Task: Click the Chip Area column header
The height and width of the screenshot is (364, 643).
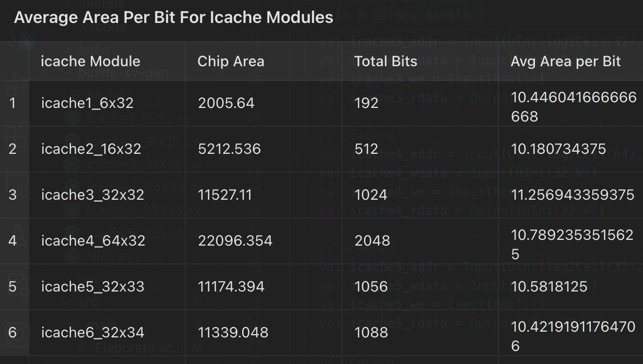Action: coord(231,62)
